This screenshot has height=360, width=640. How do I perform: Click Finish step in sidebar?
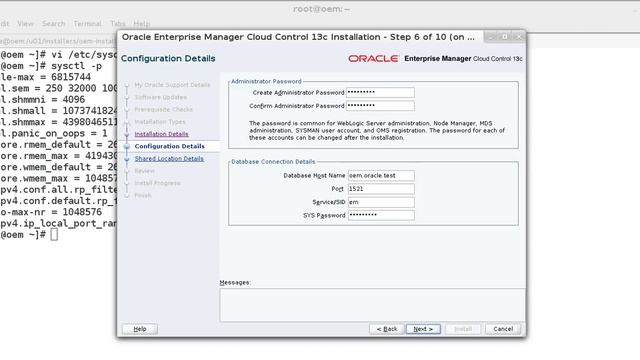click(x=143, y=195)
